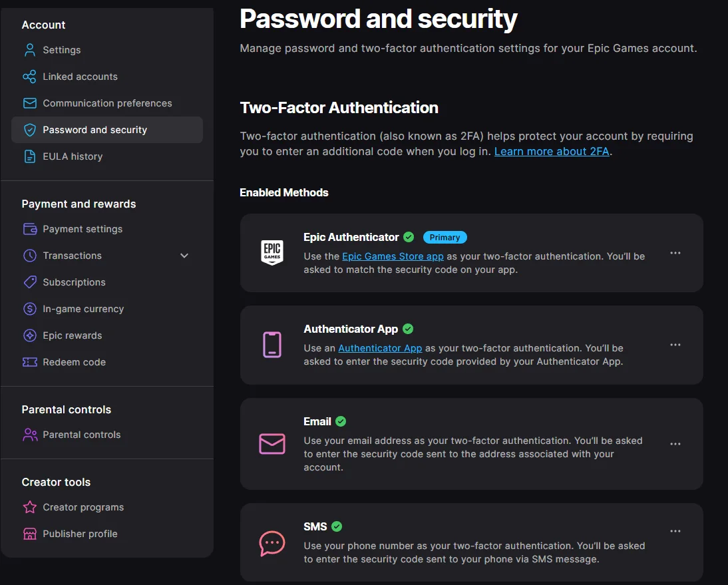This screenshot has width=728, height=585.
Task: Open the Email method three-dot menu
Action: point(675,444)
